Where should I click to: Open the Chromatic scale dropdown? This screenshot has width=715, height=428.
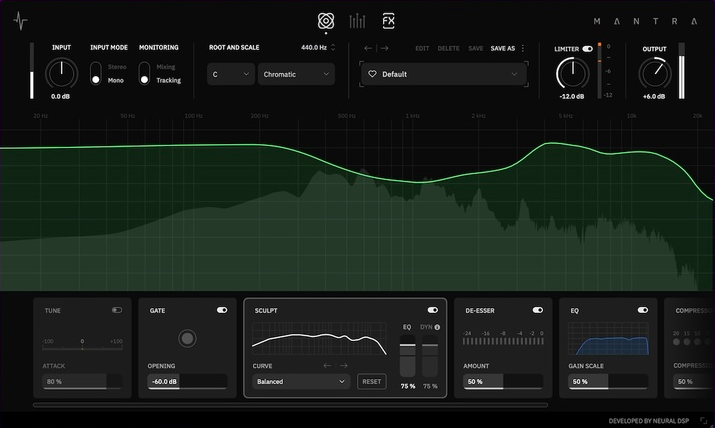[296, 74]
